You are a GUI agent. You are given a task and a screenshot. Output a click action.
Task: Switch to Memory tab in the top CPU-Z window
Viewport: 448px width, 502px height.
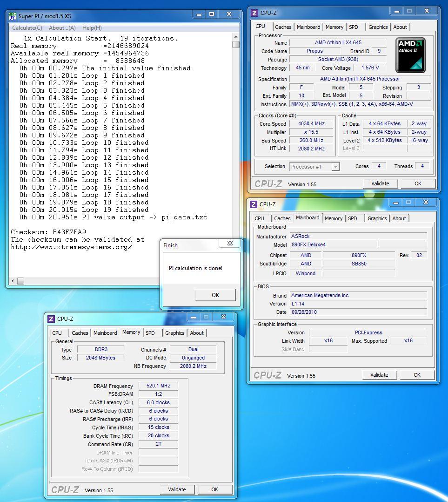[334, 27]
